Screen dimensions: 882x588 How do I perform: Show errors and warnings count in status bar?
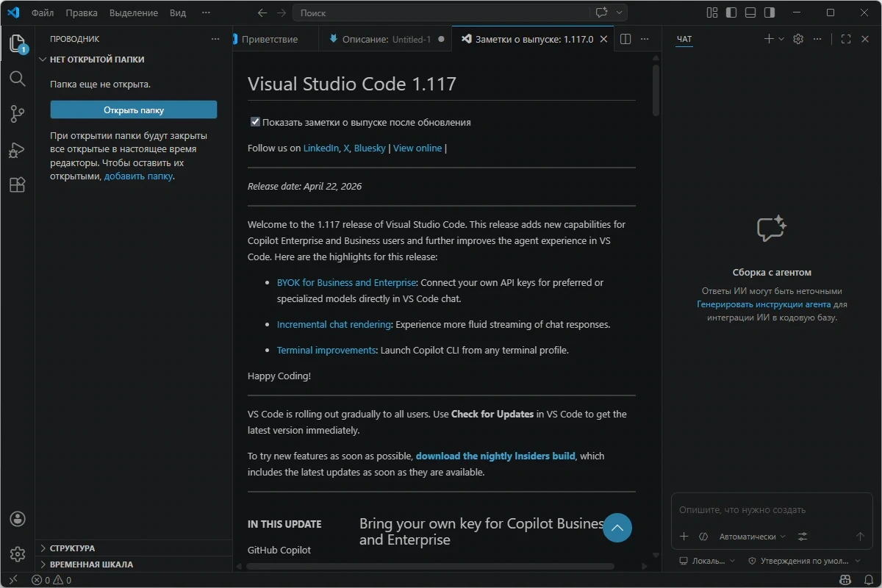click(x=51, y=580)
